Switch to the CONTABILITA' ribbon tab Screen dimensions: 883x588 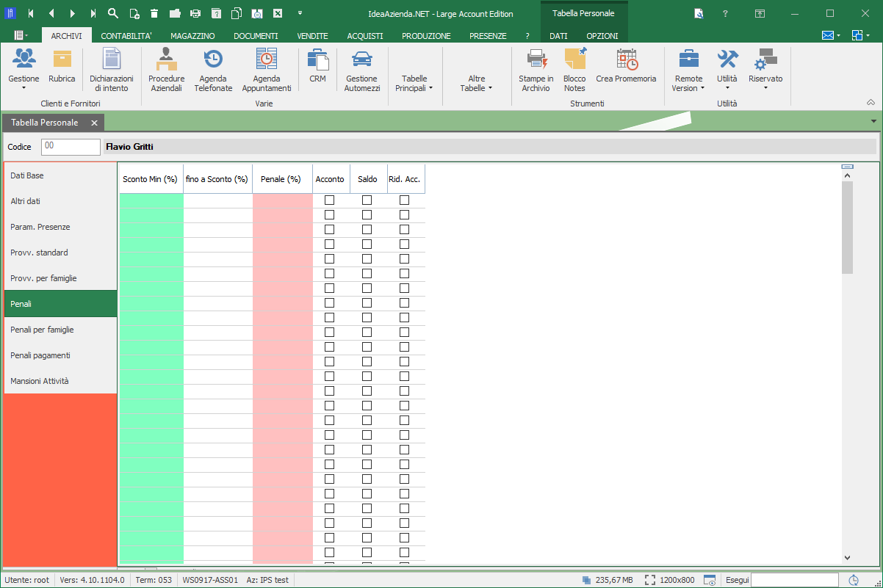coord(126,36)
